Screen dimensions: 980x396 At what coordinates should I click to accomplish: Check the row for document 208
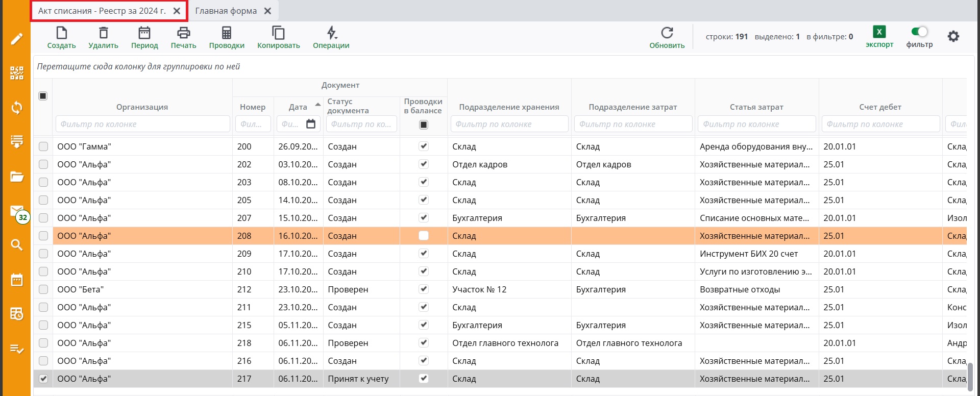[43, 236]
